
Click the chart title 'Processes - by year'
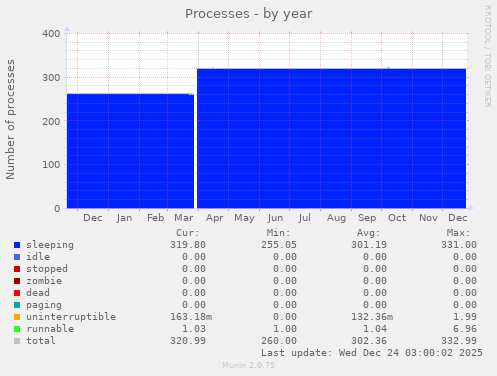coord(249,14)
